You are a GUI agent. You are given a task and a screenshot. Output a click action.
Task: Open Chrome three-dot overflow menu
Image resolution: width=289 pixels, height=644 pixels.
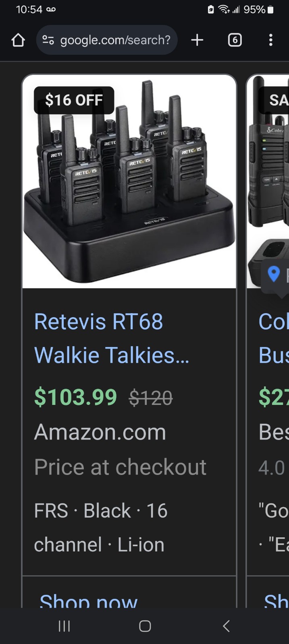click(x=270, y=40)
